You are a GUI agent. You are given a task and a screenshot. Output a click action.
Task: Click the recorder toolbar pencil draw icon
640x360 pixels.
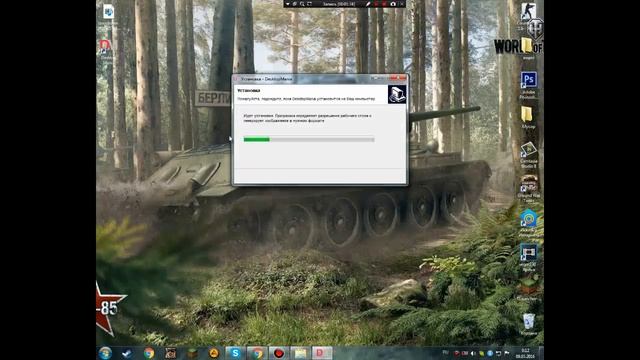click(x=368, y=4)
